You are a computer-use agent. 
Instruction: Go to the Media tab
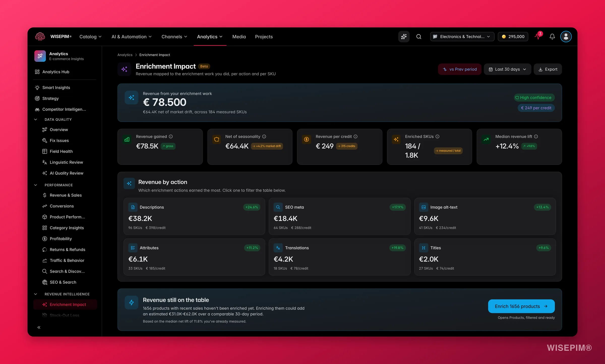(239, 37)
